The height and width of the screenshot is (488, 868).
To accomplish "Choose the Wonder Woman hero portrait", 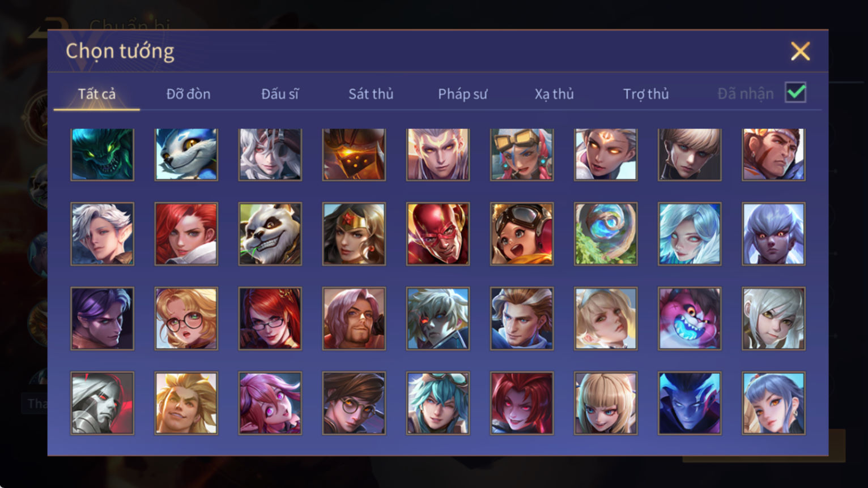I will tap(354, 234).
